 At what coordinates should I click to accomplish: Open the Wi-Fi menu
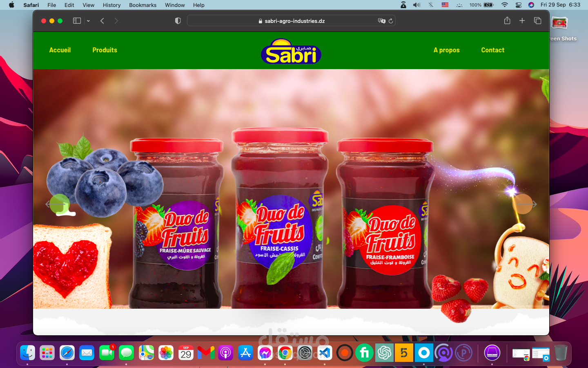click(x=505, y=5)
